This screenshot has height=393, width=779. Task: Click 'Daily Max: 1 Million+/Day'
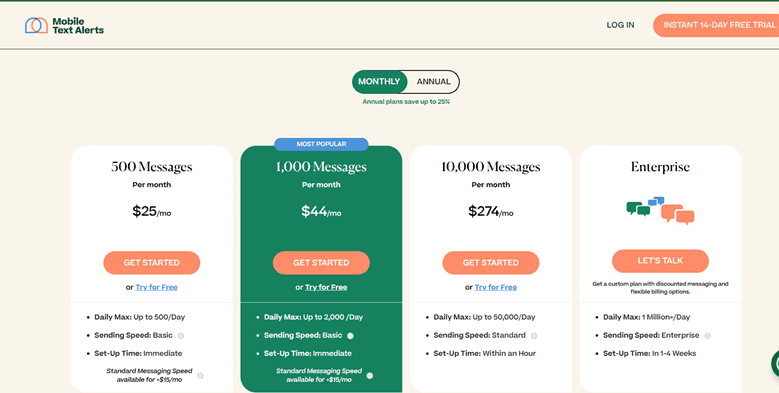point(646,317)
